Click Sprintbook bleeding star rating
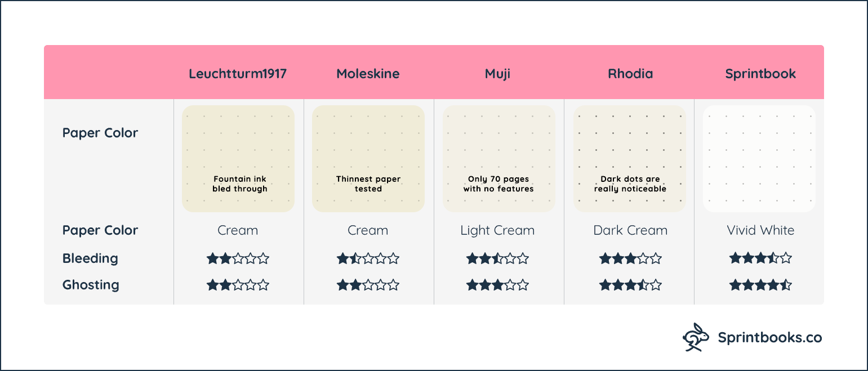 [760, 259]
